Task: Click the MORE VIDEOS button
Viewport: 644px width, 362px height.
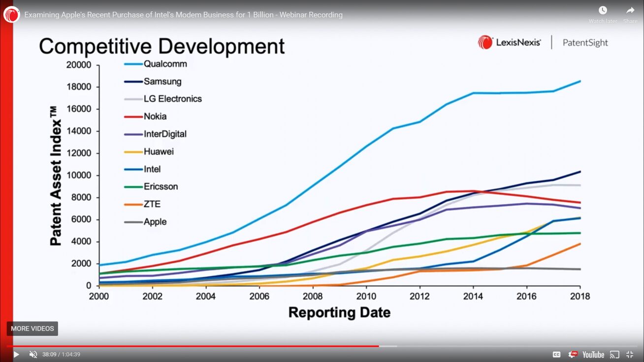Action: (32, 329)
